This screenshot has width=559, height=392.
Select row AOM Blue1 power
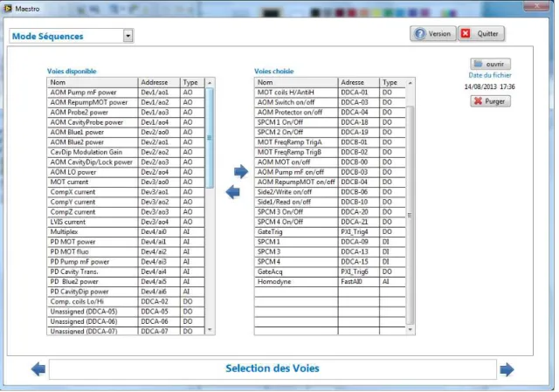(126, 132)
